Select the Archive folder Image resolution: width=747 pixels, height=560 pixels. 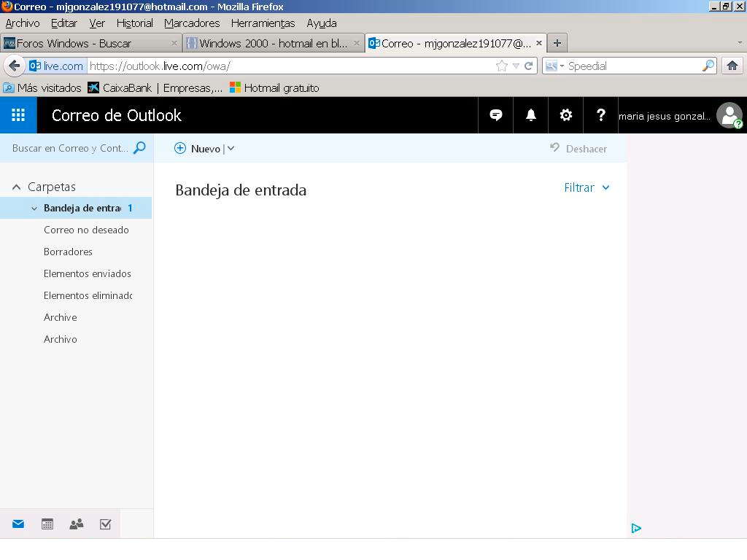pyautogui.click(x=60, y=318)
